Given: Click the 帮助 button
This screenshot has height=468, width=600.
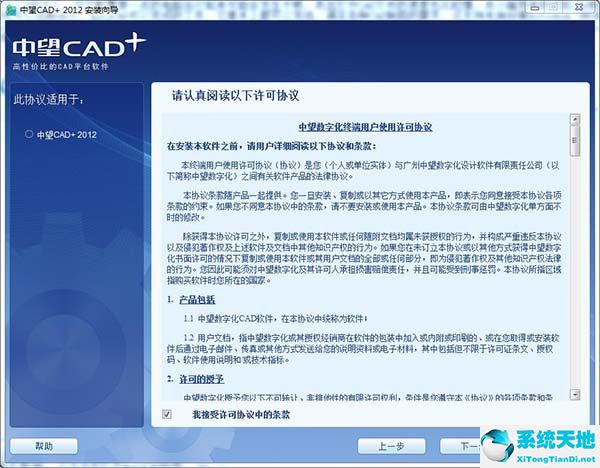Looking at the screenshot, I should pos(44,446).
